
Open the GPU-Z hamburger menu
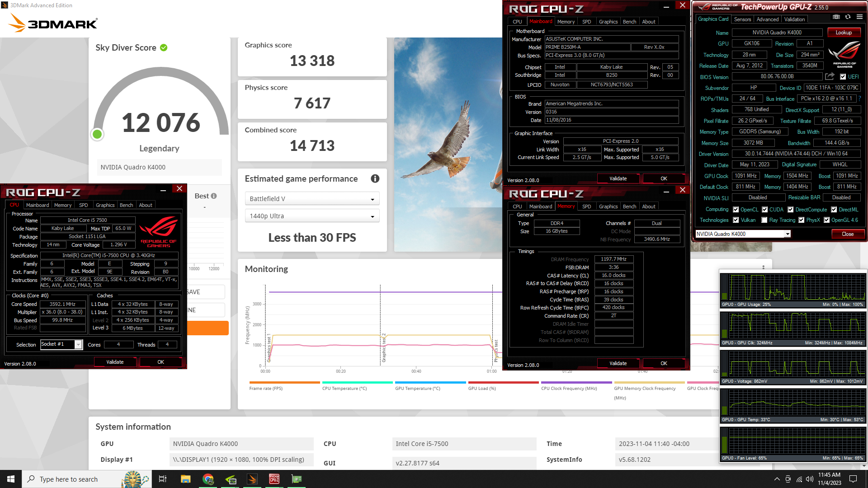pos(859,17)
